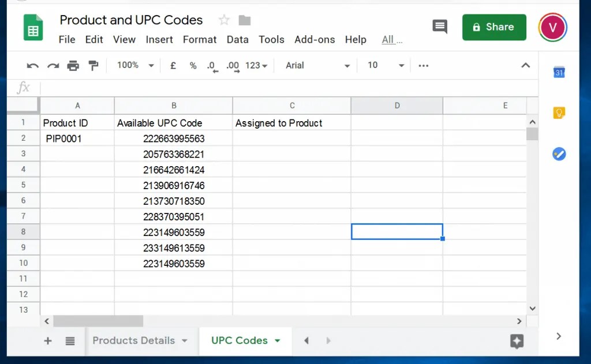Decrease decimal places for the selection
The width and height of the screenshot is (591, 364).
212,65
